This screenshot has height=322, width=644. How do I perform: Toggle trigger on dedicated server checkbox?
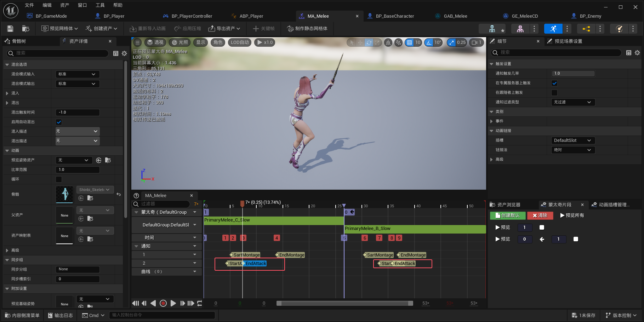click(554, 83)
